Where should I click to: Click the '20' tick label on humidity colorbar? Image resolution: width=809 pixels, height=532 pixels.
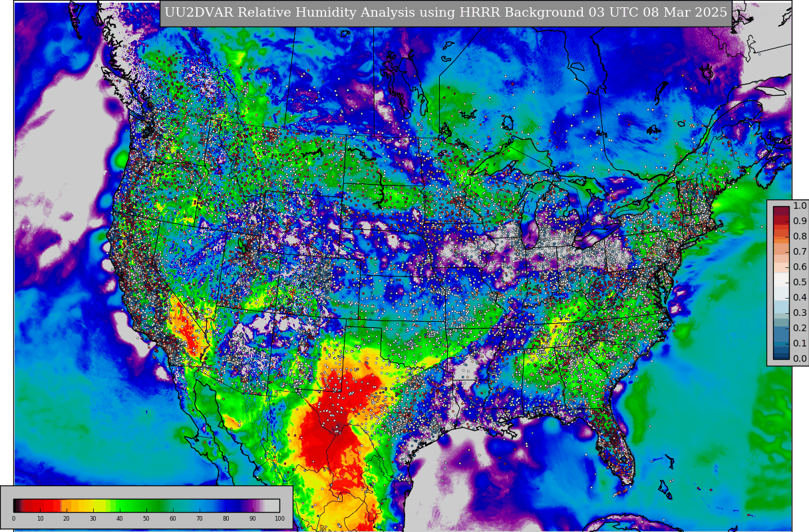click(x=67, y=519)
